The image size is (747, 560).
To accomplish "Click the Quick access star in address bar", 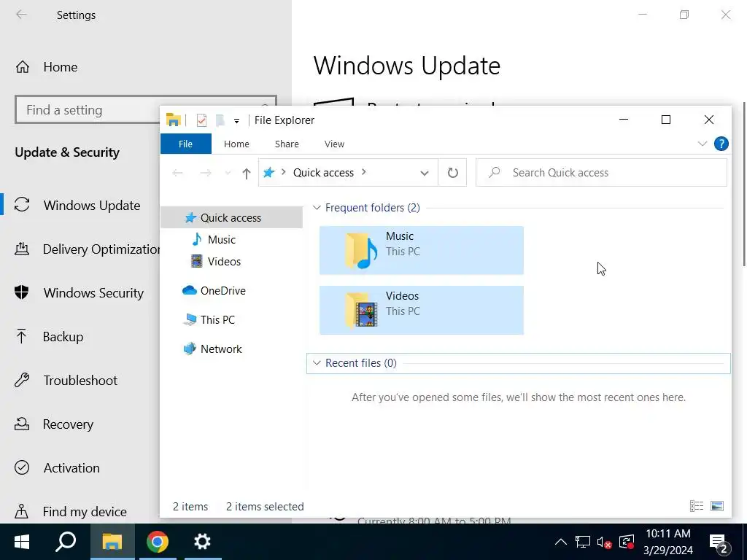I will click(x=269, y=172).
